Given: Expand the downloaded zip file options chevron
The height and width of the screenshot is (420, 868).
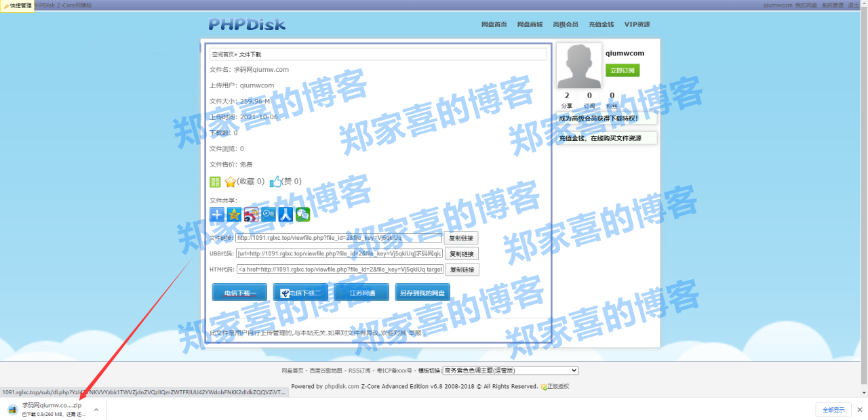Looking at the screenshot, I should pos(96,409).
